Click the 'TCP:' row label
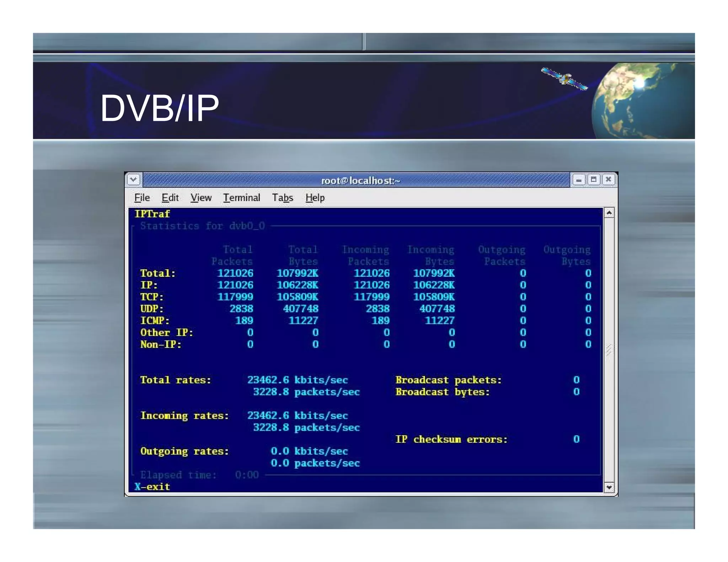 [x=152, y=297]
